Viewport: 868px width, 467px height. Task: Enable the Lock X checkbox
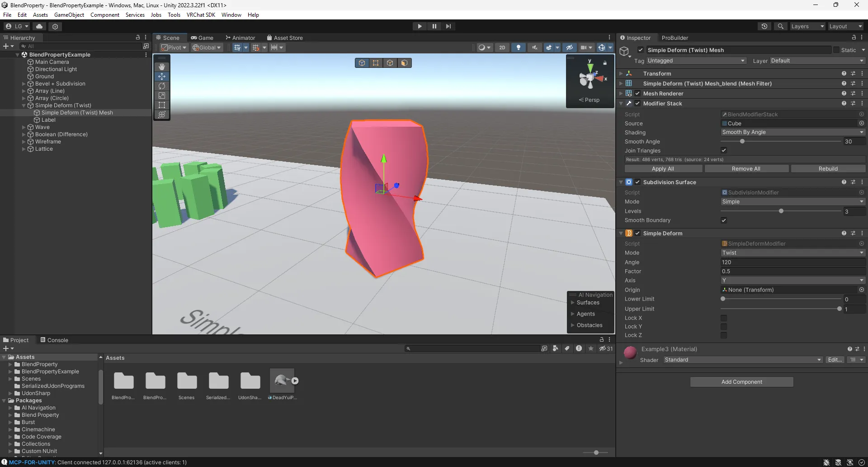724,318
